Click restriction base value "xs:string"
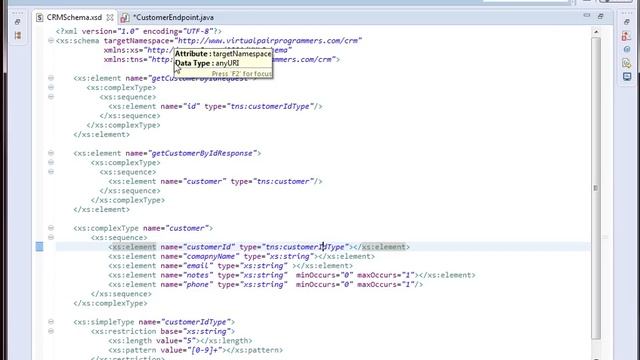 coord(207,331)
